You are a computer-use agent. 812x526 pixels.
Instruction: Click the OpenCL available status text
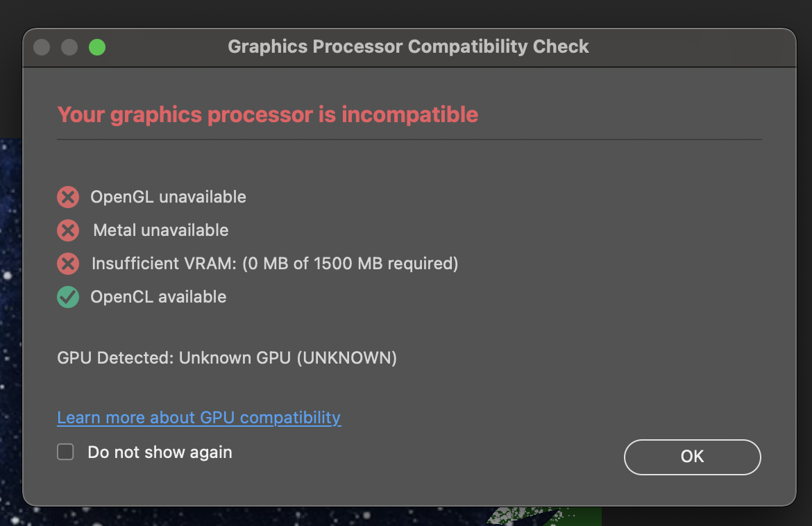(x=158, y=297)
